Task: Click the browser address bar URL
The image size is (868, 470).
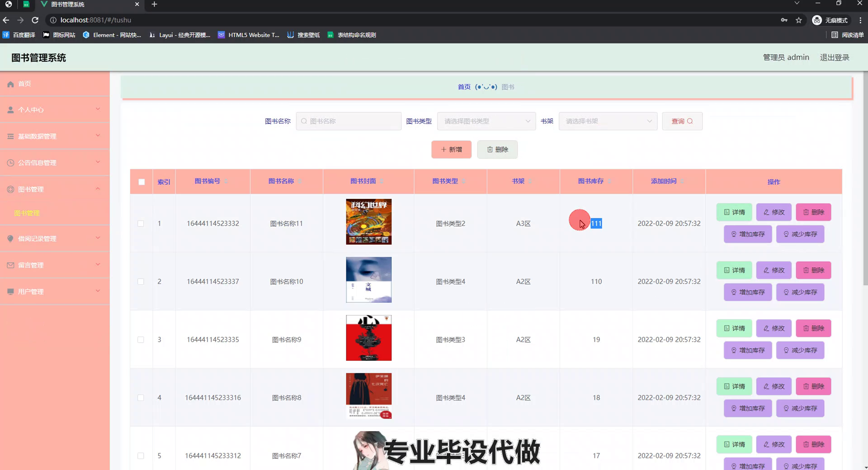Action: 96,20
